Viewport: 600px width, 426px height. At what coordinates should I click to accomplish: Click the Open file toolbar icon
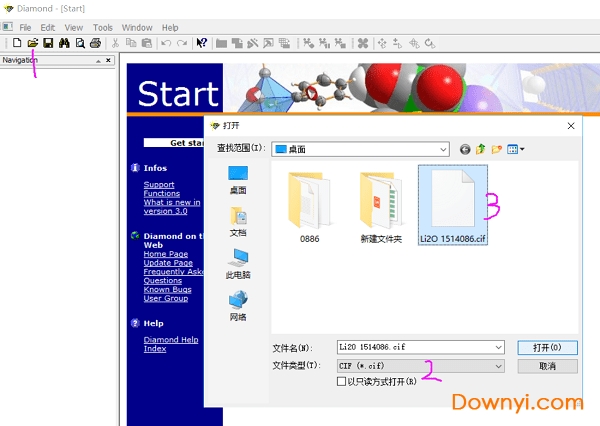pos(32,43)
